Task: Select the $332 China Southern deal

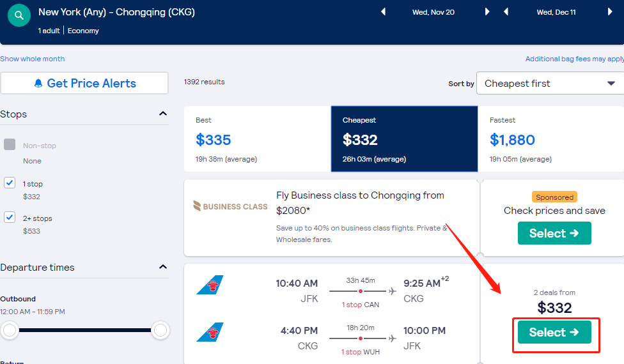Action: [554, 332]
